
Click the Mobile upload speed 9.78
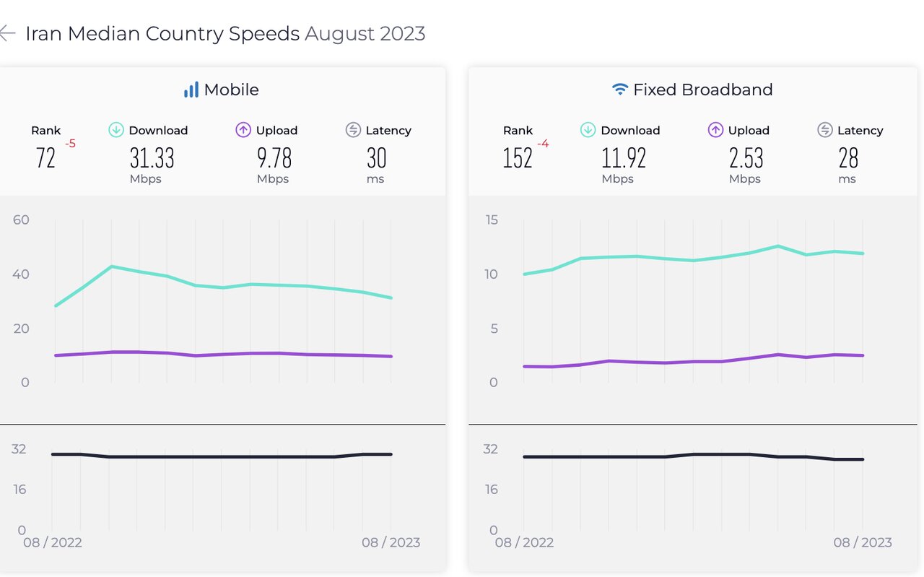tap(274, 157)
